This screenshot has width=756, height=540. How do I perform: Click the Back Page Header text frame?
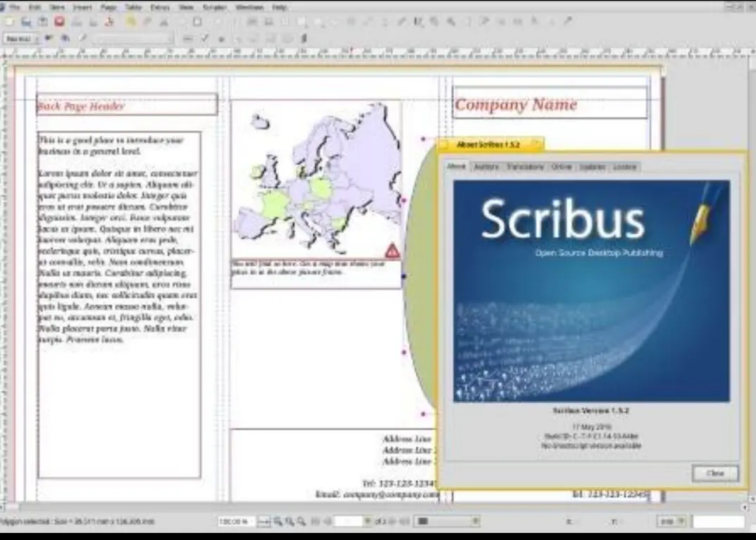point(127,104)
